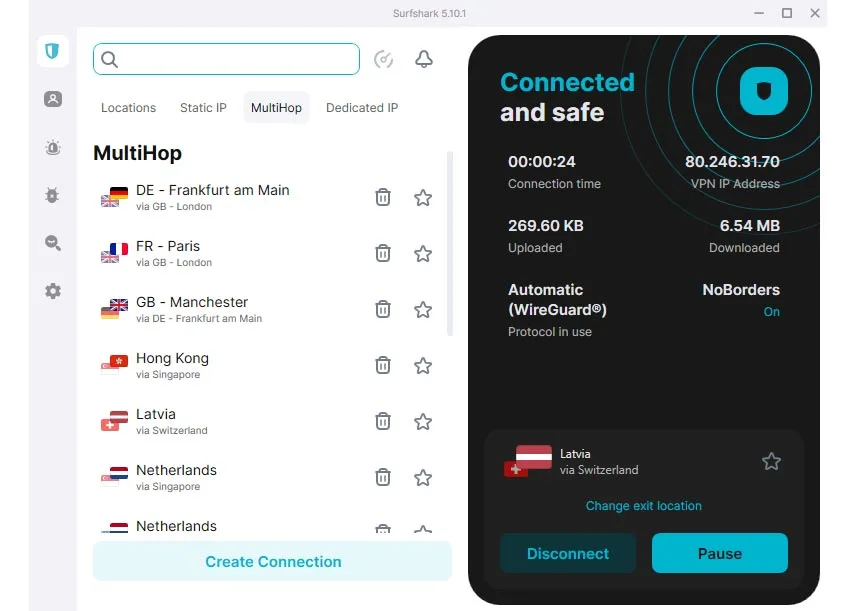Star the FR - Paris MultiHop connection

click(x=422, y=253)
